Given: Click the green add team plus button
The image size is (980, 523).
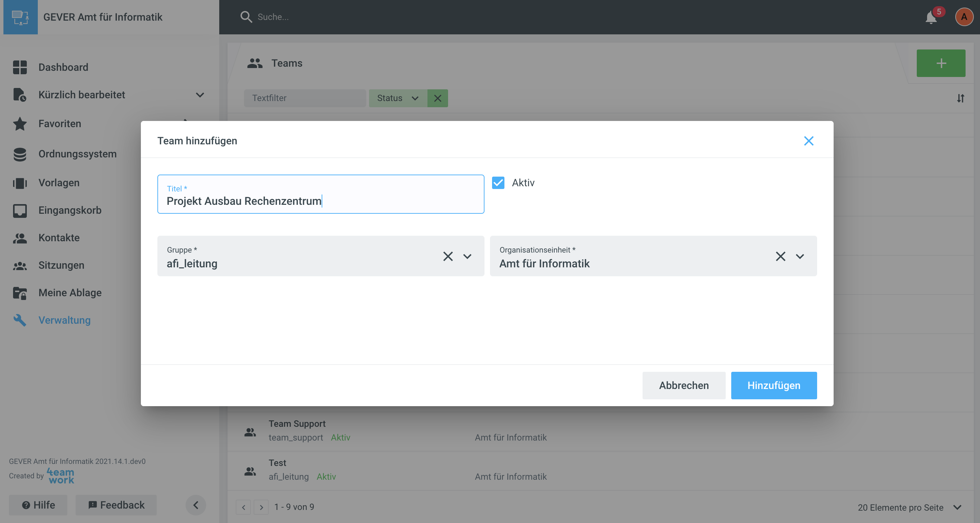Looking at the screenshot, I should click(940, 63).
